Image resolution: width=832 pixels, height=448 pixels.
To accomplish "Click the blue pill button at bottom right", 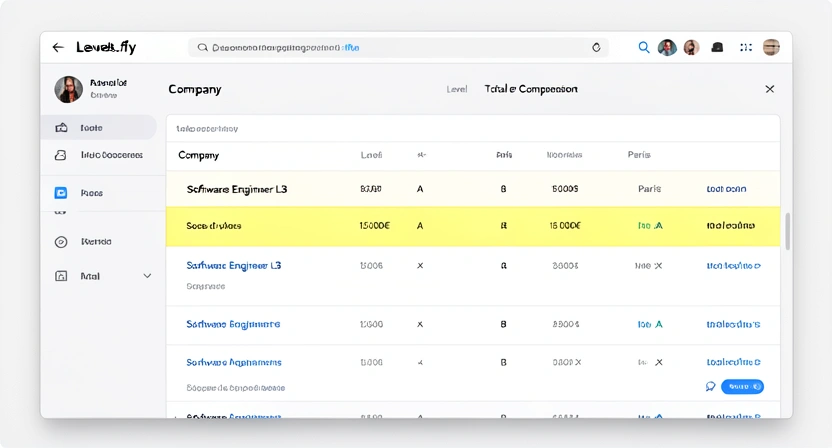I will (x=742, y=386).
